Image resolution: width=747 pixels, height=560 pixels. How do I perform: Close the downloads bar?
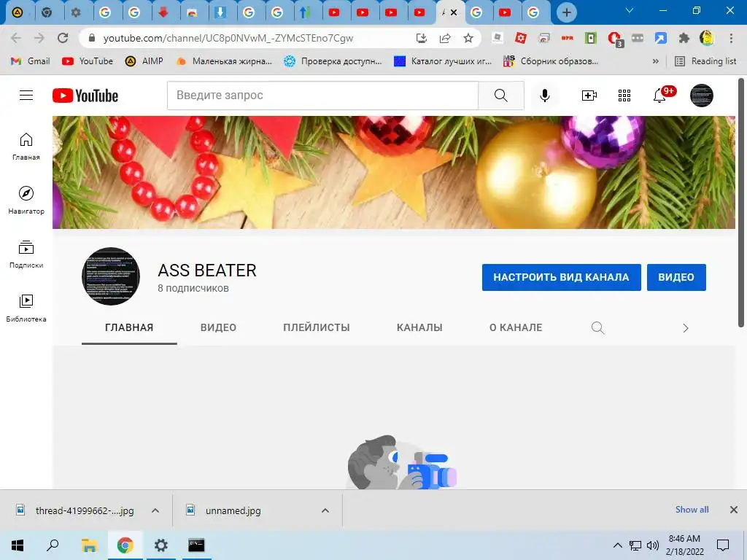[x=734, y=510]
